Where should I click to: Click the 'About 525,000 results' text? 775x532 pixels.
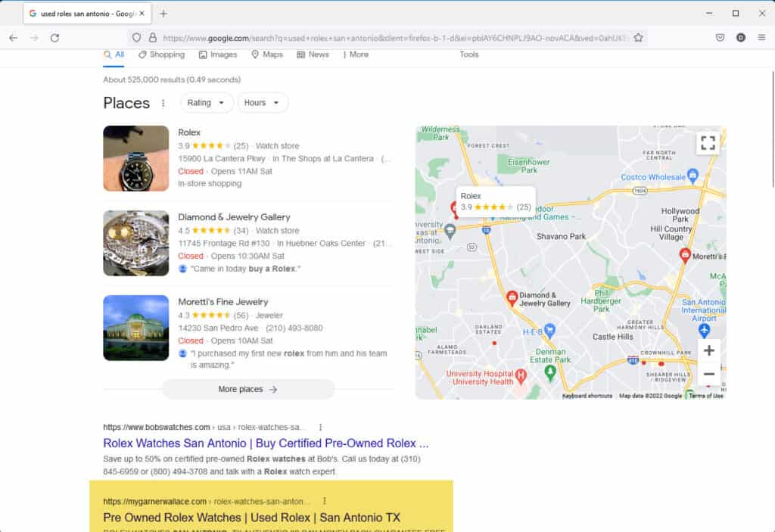[x=172, y=79]
